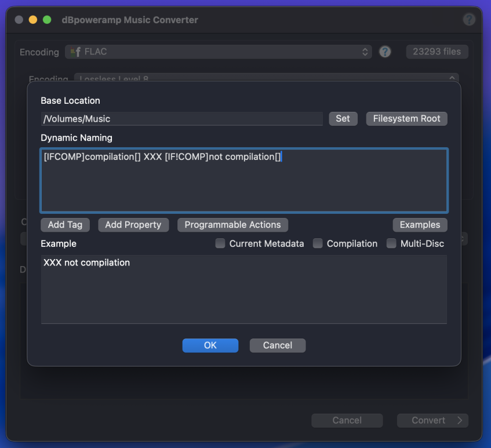This screenshot has width=491, height=448.
Task: Minimize the window with yellow button
Action: coord(33,20)
